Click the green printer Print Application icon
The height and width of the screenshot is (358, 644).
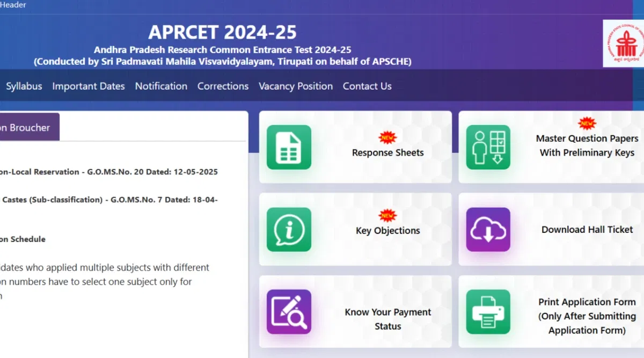tap(488, 312)
